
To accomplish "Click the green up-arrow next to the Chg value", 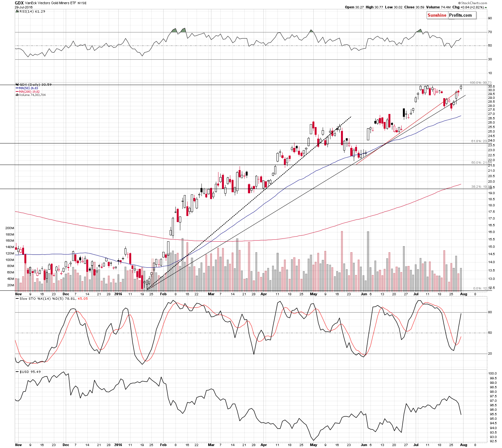I will click(x=486, y=7).
